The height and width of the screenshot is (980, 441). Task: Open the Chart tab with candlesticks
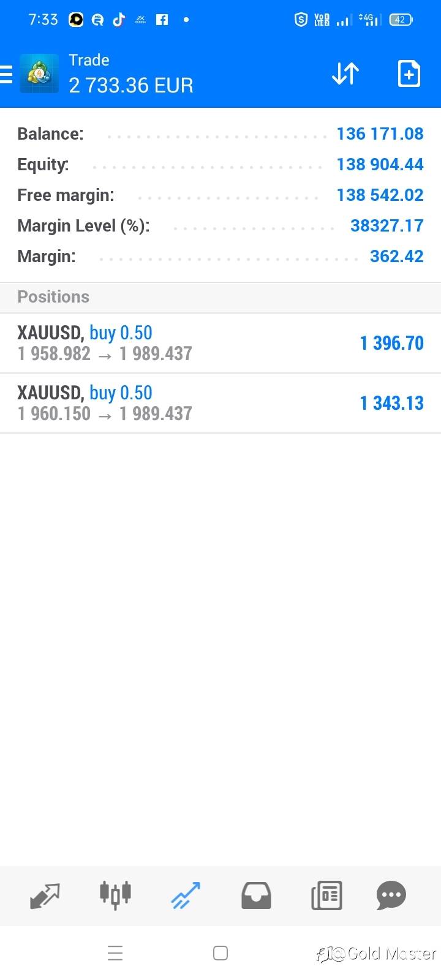(115, 895)
